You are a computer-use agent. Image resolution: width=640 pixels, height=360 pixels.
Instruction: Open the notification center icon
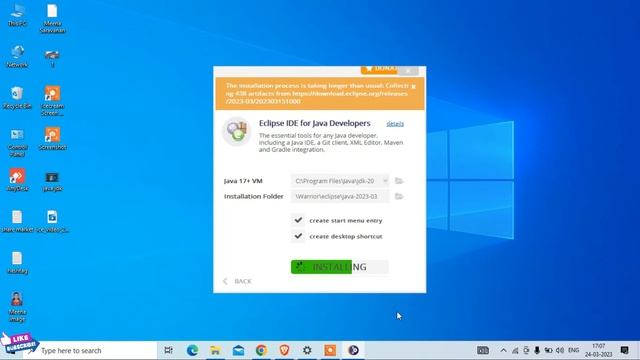624,350
